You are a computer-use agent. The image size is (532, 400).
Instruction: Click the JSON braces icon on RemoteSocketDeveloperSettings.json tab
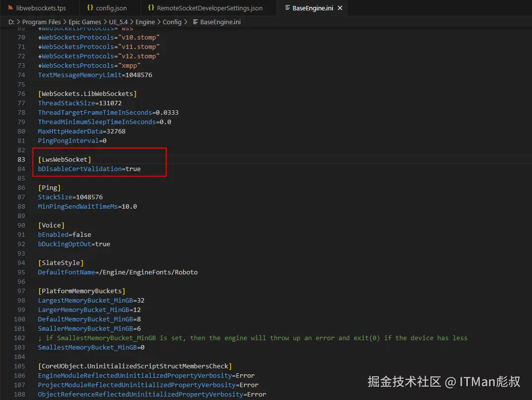tap(151, 7)
